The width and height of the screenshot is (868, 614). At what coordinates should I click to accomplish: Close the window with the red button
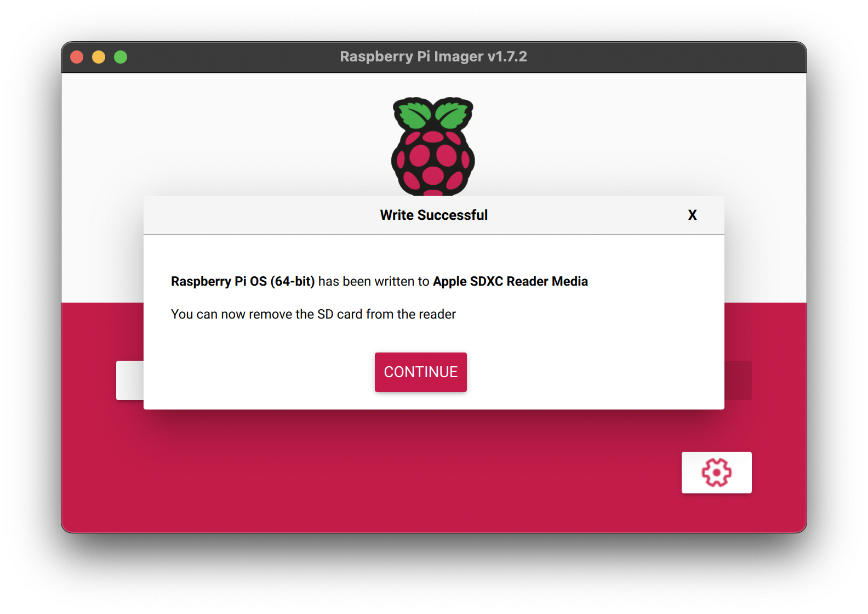pyautogui.click(x=77, y=57)
